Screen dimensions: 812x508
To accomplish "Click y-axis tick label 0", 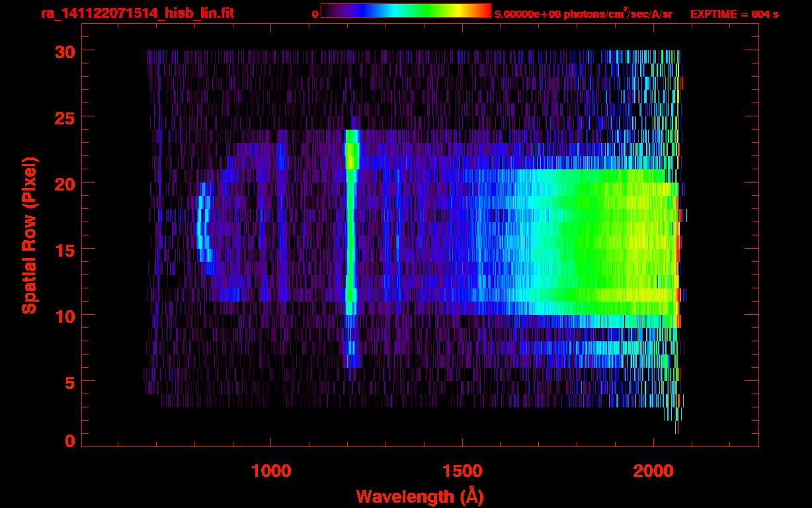I will (69, 441).
